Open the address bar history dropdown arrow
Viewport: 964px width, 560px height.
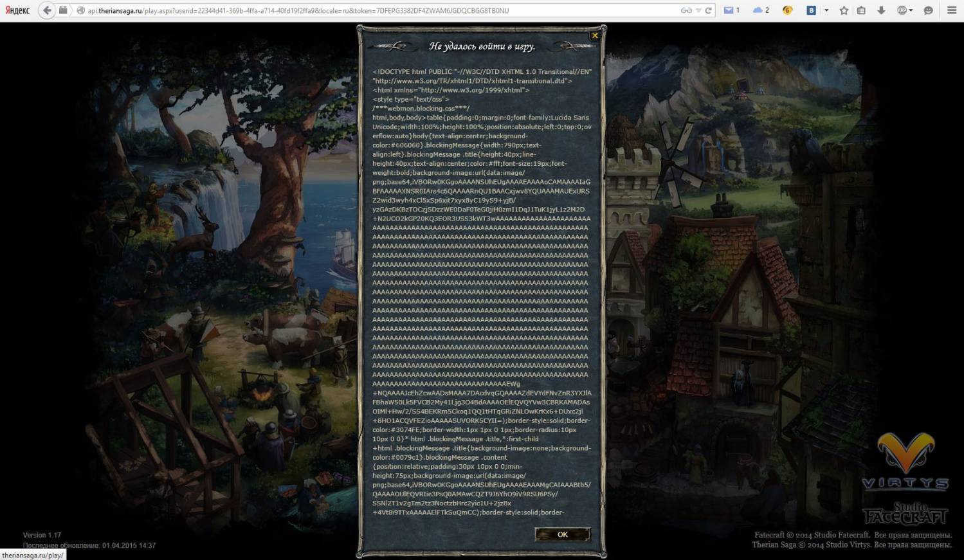tap(698, 11)
